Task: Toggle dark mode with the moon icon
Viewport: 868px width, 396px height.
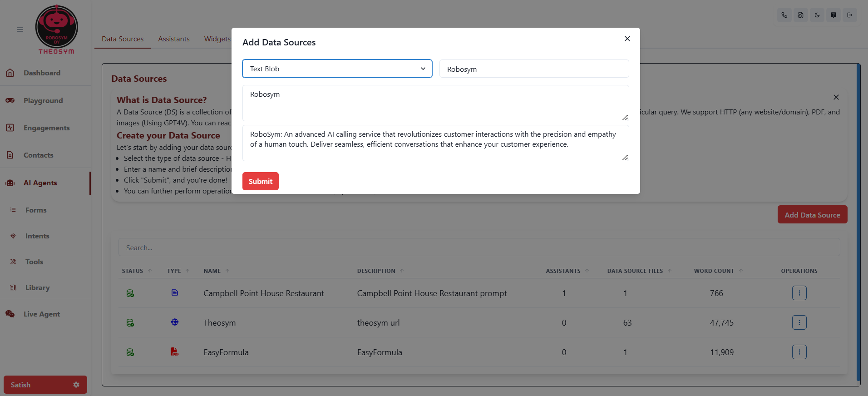Action: pos(817,15)
